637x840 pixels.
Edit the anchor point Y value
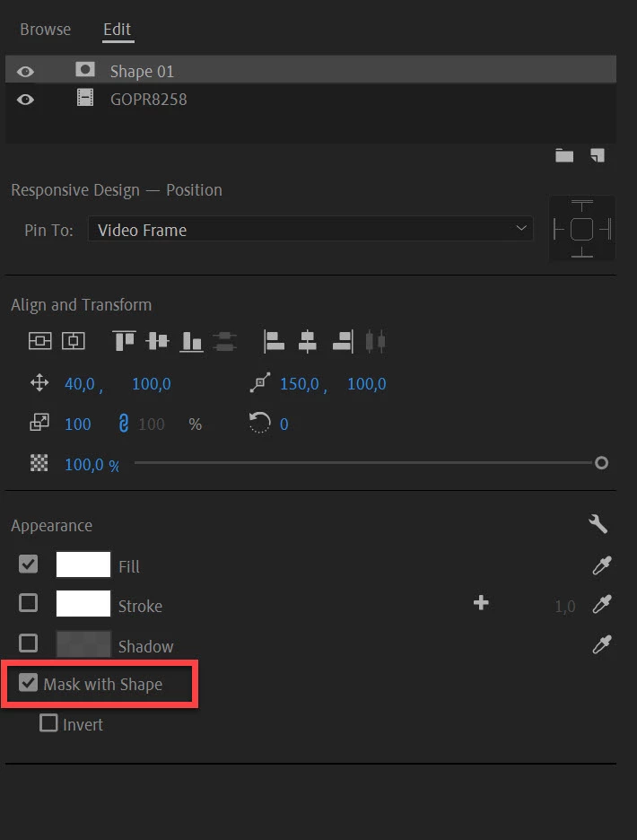367,383
